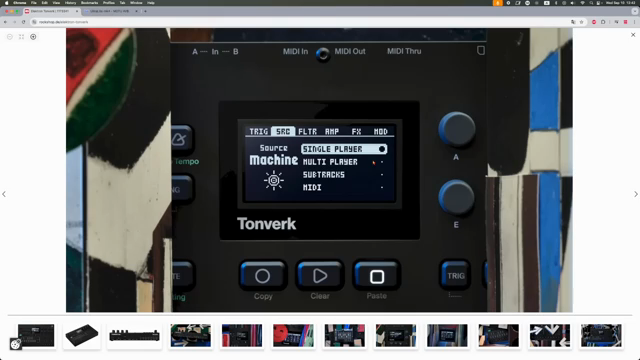Bookmark this page with the star icon
This screenshot has height=360, width=640.
click(x=582, y=22)
